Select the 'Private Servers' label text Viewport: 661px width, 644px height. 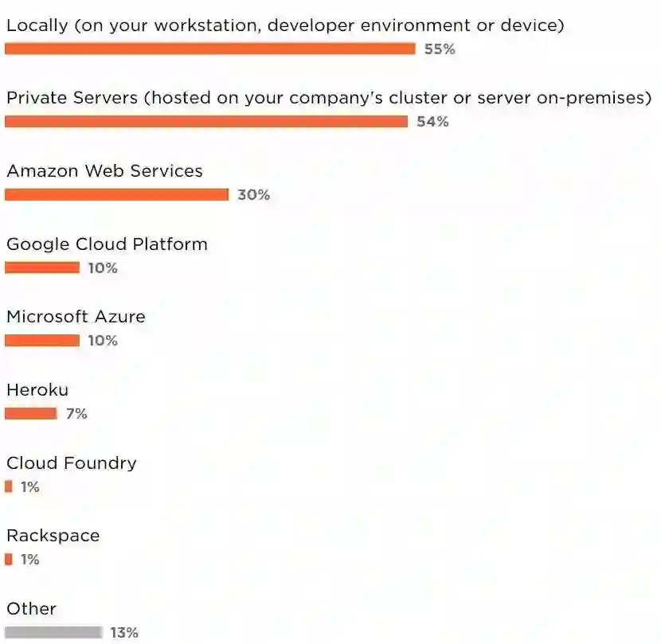[x=329, y=99]
